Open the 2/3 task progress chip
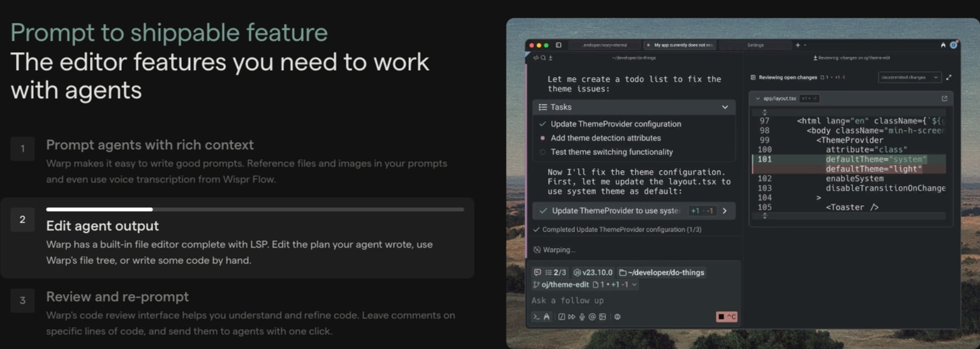This screenshot has height=349, width=980. click(555, 272)
